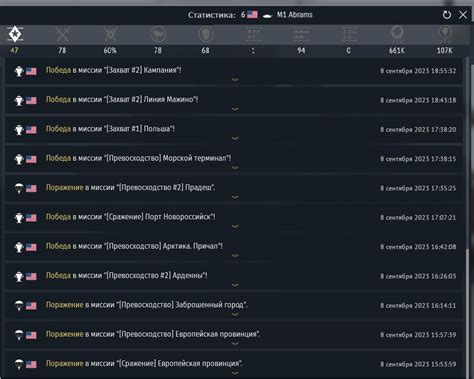This screenshot has width=474, height=379.
Task: Click the trophy icon on the Кампания victory row
Action: coord(19,71)
